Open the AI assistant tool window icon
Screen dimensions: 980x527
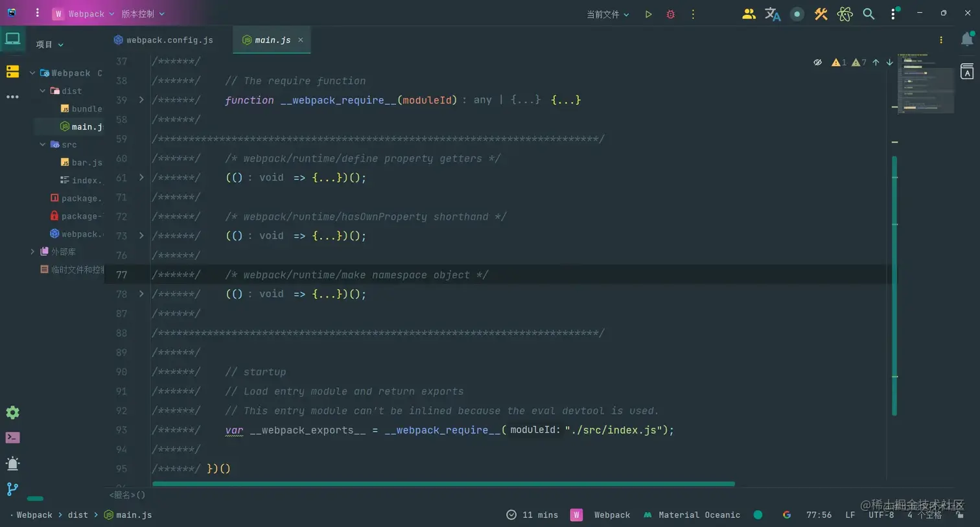click(967, 71)
